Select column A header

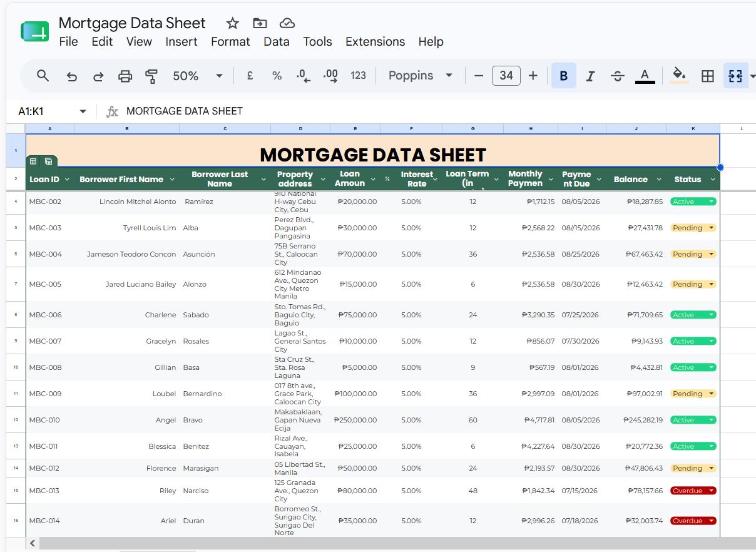(x=50, y=128)
